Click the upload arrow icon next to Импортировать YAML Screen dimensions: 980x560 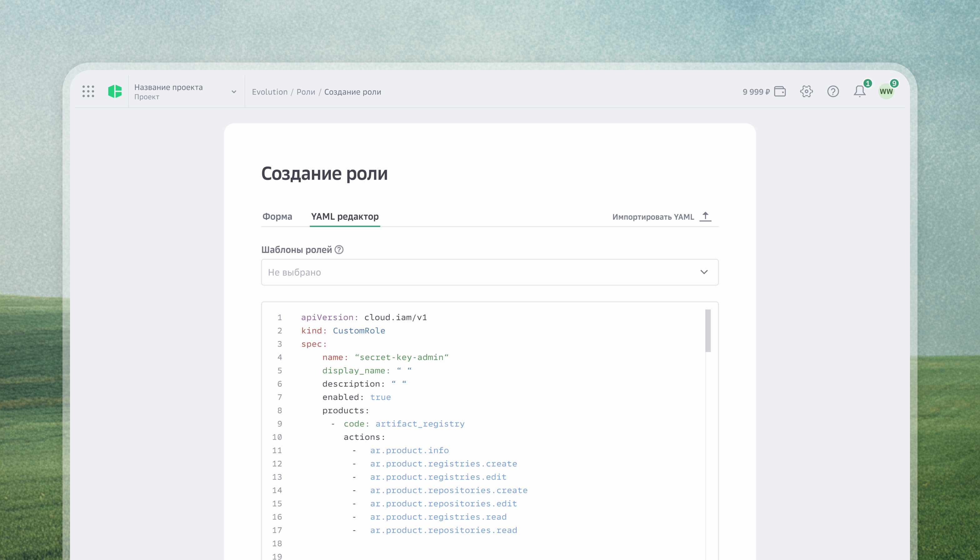pos(705,217)
